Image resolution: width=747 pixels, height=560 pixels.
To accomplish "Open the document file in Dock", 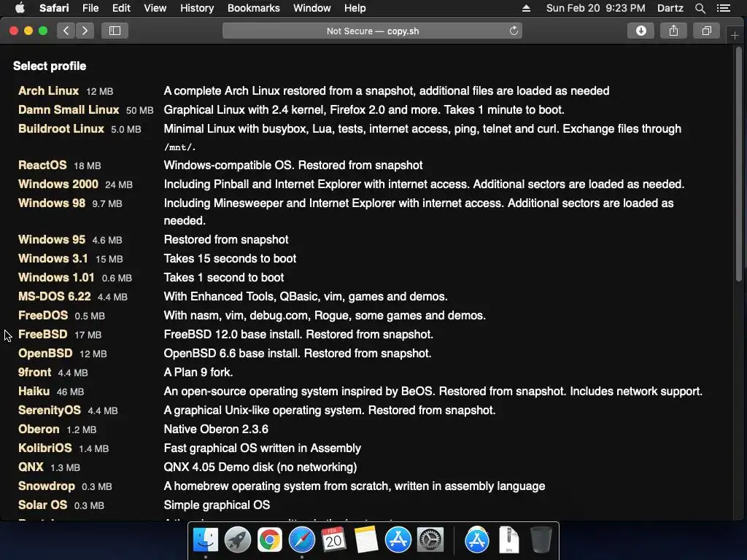I will coord(508,540).
